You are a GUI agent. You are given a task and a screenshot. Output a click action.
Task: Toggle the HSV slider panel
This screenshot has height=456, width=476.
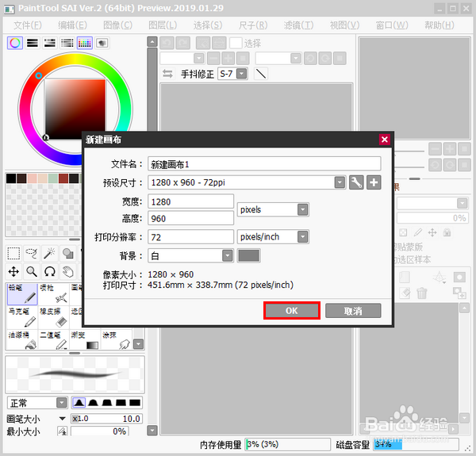pyautogui.click(x=50, y=43)
